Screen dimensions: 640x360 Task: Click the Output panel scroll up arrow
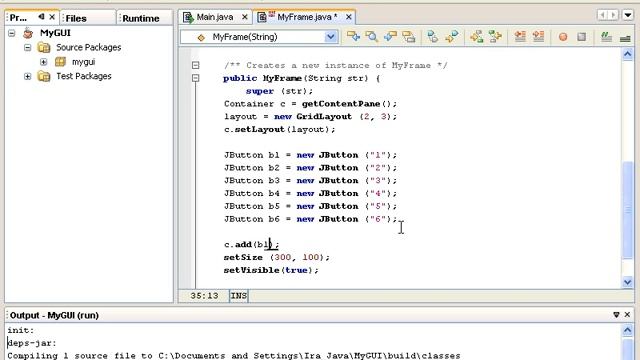click(x=628, y=330)
